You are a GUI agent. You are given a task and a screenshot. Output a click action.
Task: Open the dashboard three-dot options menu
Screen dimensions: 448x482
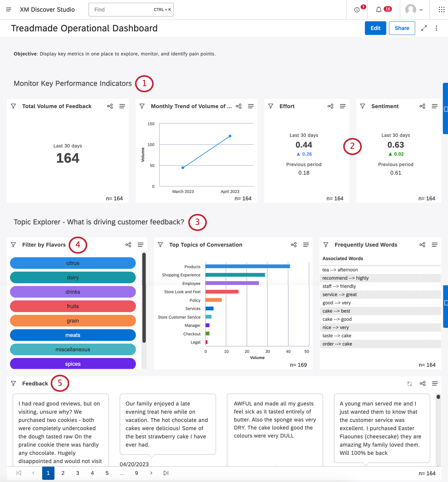tap(436, 28)
